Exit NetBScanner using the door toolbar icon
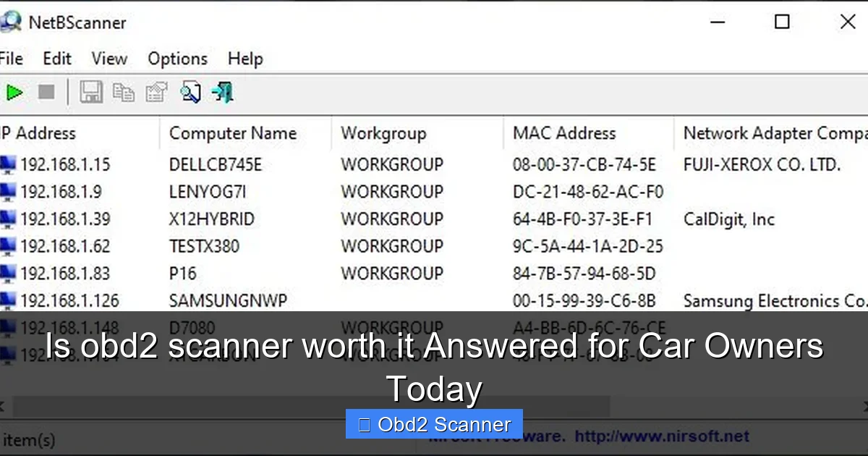This screenshot has height=456, width=868. pos(222,92)
